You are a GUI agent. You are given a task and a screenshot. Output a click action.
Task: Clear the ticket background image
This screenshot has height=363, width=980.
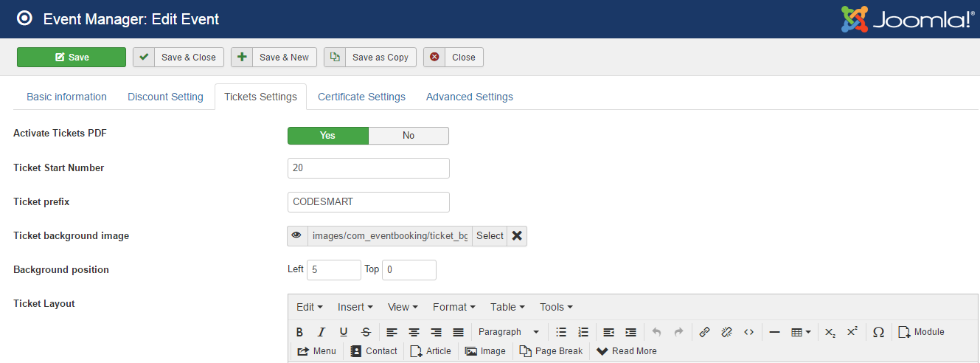pyautogui.click(x=517, y=236)
